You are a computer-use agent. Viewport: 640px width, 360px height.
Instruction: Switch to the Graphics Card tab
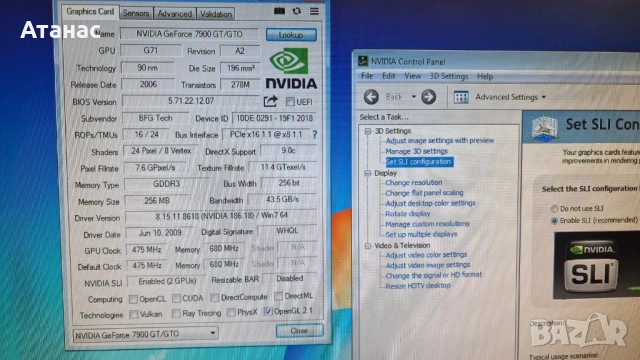[90, 11]
